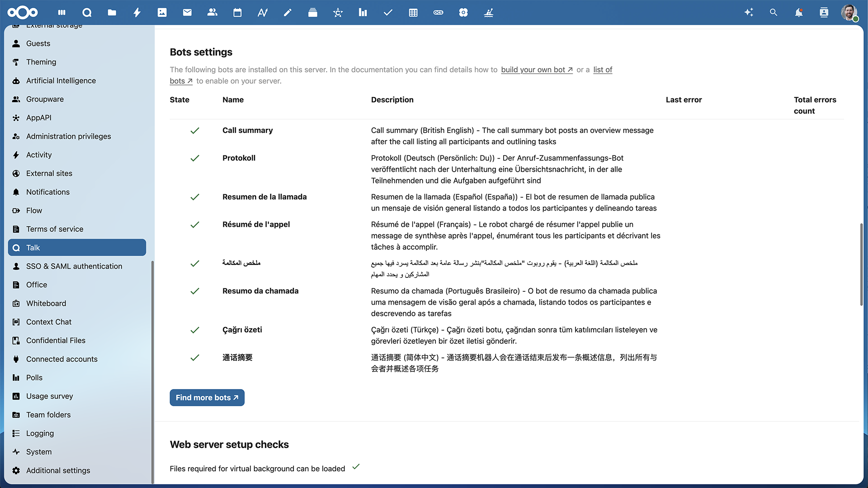Open the Polls bar-chart icon in top bar
This screenshot has height=488, width=868.
tap(363, 13)
